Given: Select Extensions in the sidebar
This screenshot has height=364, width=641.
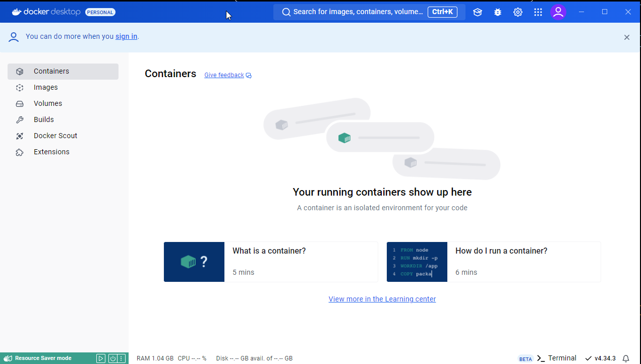Looking at the screenshot, I should pos(63,152).
